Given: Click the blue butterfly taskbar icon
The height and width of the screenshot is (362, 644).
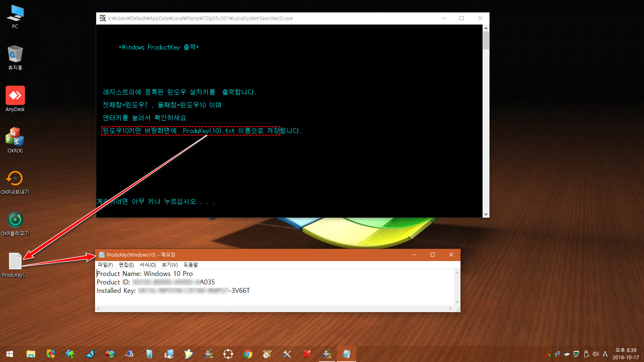Looking at the screenshot, I should tap(90, 354).
